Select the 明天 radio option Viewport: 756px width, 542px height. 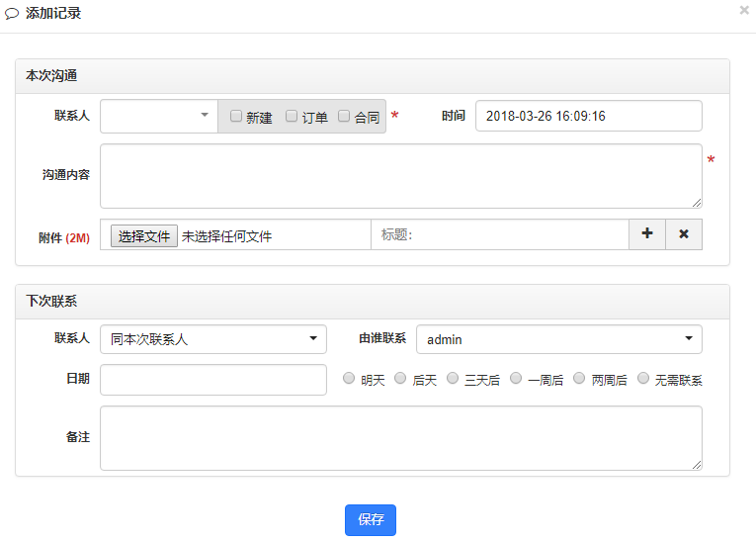point(349,378)
